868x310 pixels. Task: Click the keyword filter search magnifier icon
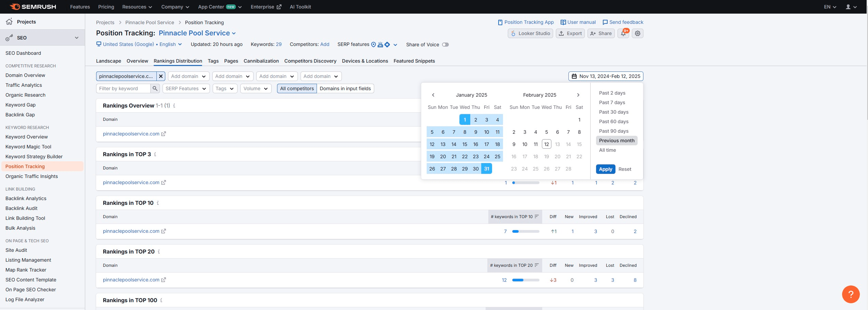click(x=155, y=88)
